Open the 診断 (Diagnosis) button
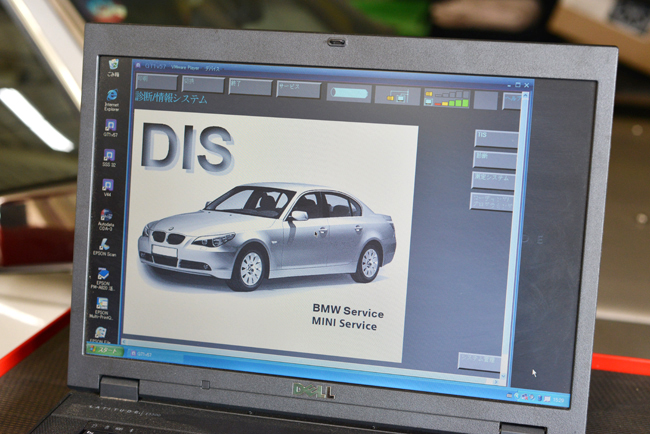The width and height of the screenshot is (650, 434). (494, 160)
